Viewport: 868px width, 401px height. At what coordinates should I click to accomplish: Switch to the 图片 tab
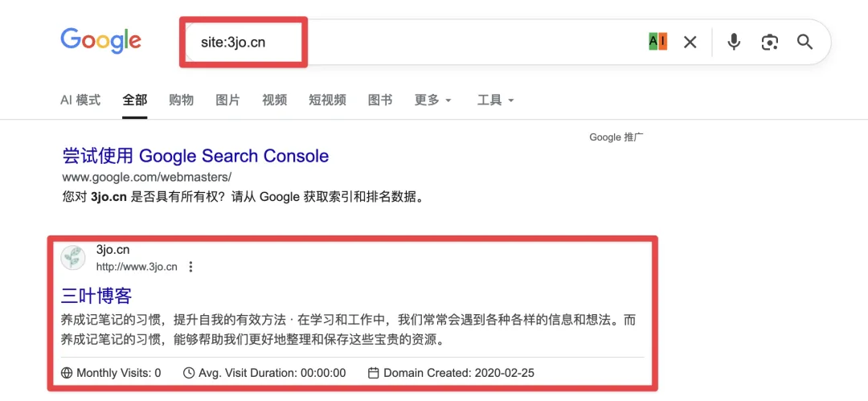point(227,100)
